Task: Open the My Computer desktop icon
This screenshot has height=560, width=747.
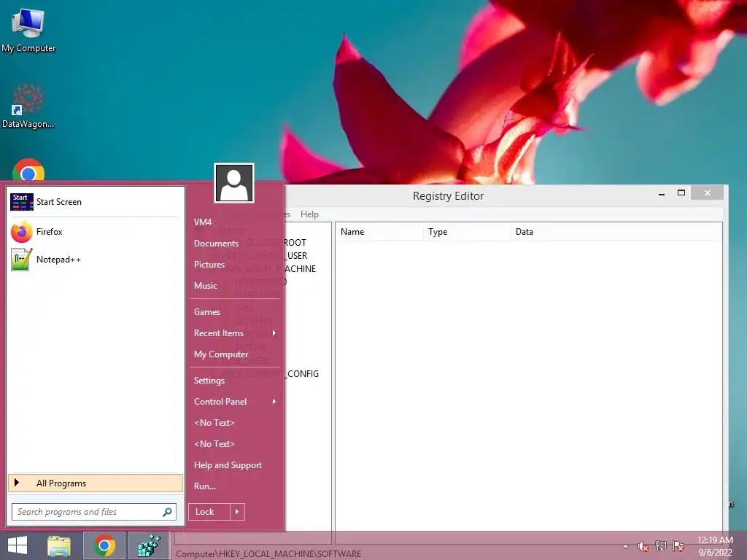Action: (x=28, y=31)
